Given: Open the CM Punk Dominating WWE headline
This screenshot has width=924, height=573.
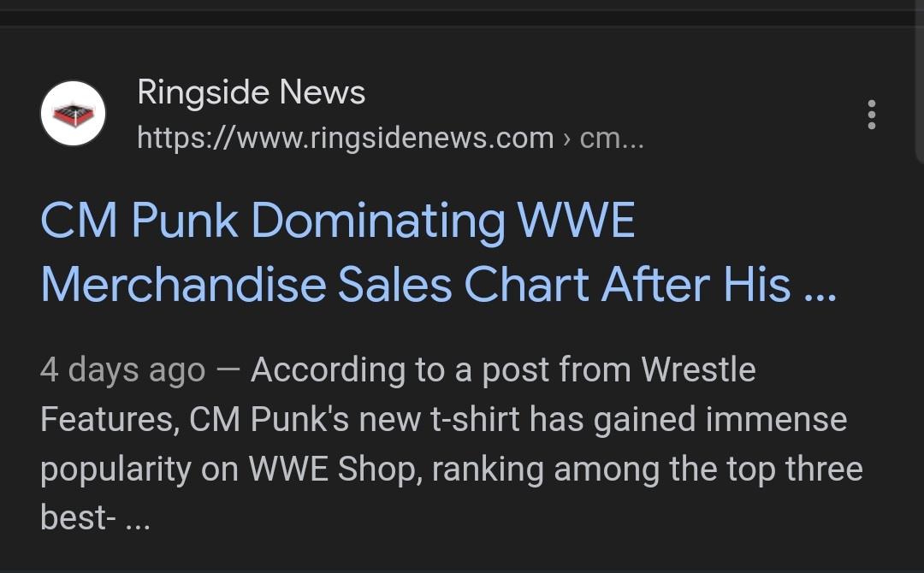Looking at the screenshot, I should (337, 221).
